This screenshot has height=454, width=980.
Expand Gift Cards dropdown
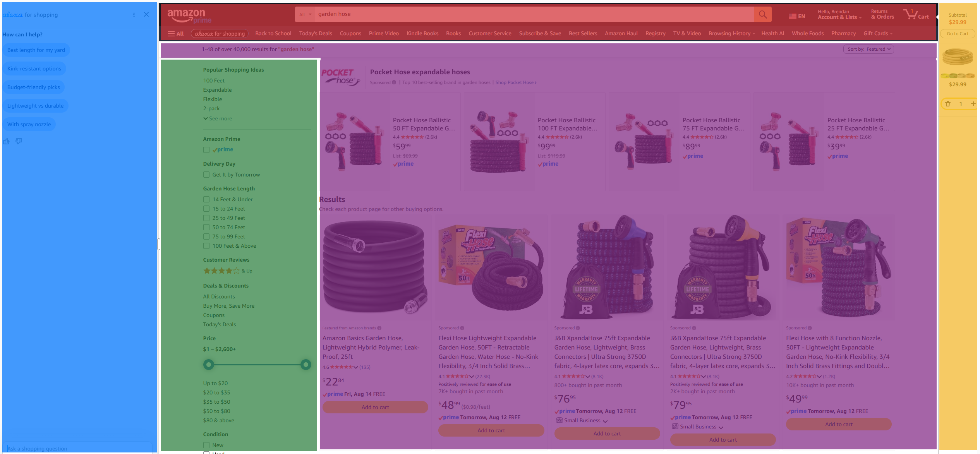(x=878, y=34)
